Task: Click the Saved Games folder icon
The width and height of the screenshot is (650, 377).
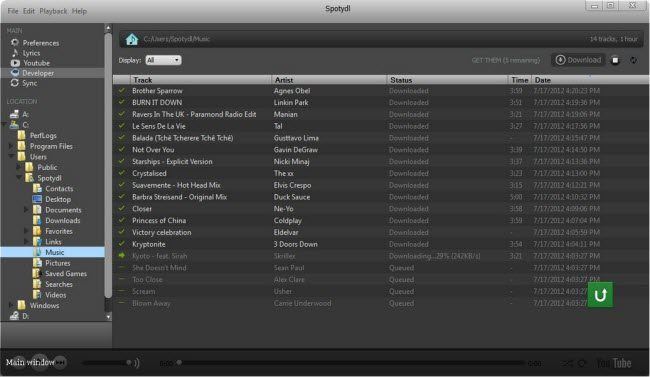Action: 37,273
